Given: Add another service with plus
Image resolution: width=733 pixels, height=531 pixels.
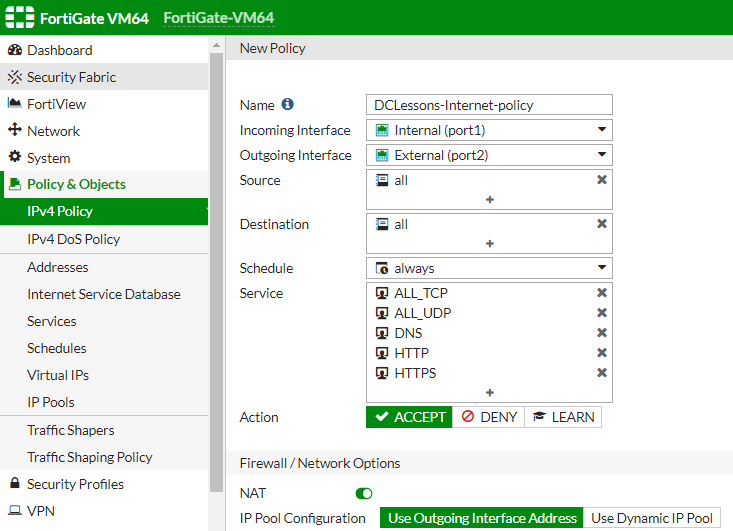Looking at the screenshot, I should tap(490, 393).
